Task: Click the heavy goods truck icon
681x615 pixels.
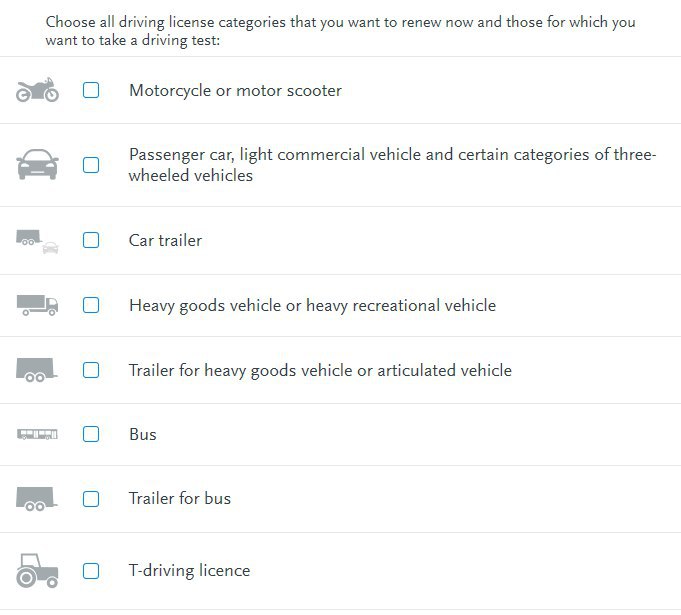Action: click(x=37, y=305)
